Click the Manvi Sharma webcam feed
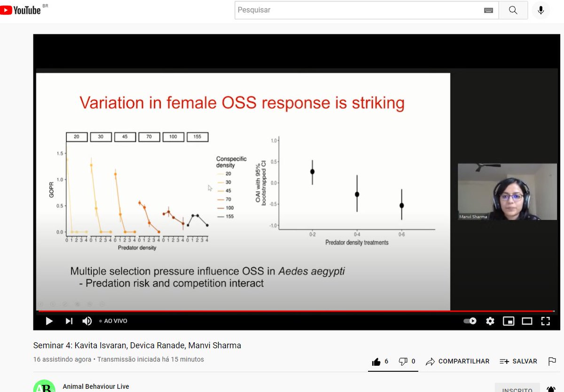The width and height of the screenshot is (564, 392). coord(508,192)
